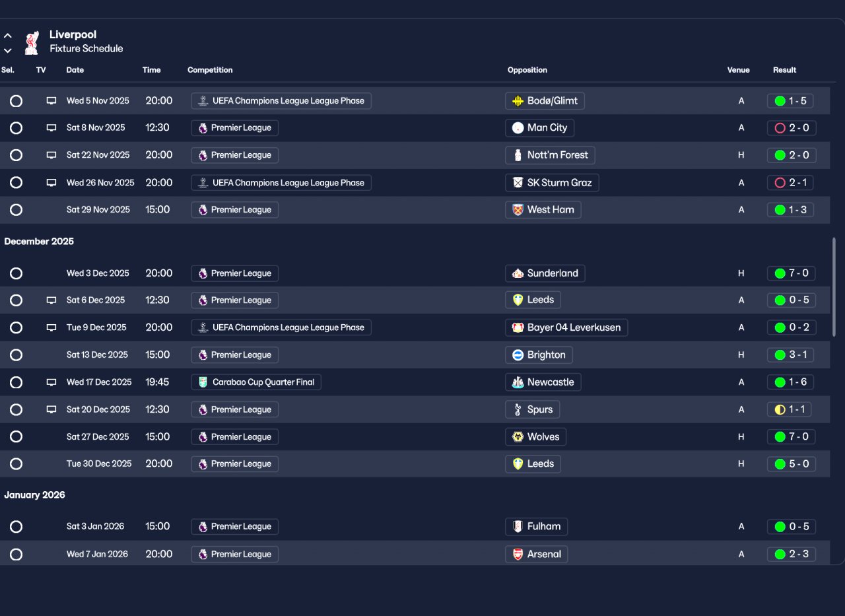Viewport: 845px width, 616px height.
Task: Click the up chevron beside Liverpool
Action: pos(7,36)
